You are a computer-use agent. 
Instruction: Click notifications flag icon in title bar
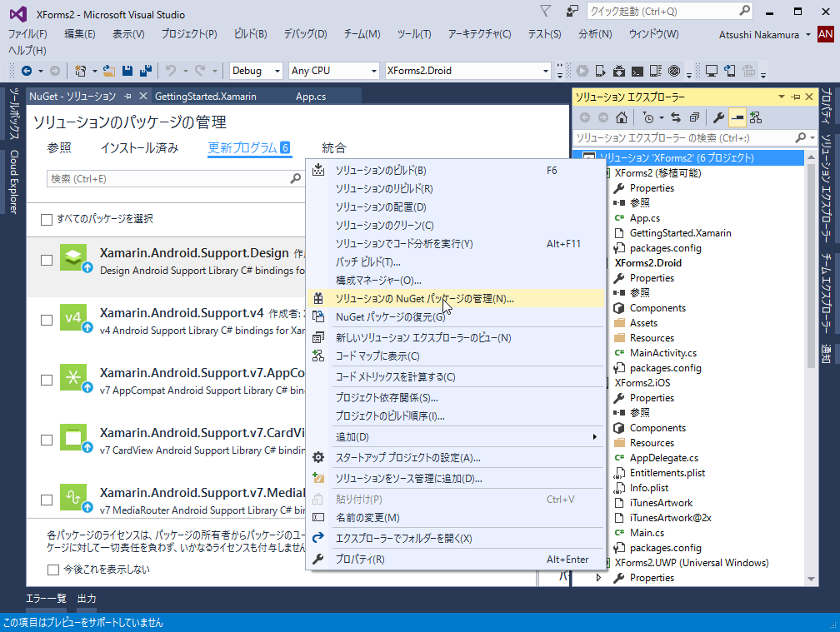(x=545, y=11)
